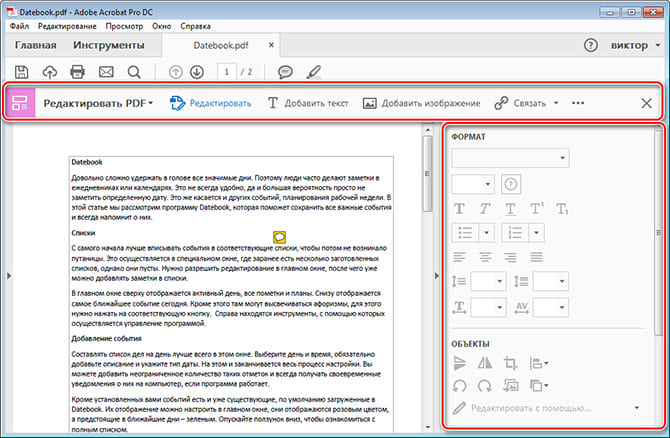Go to next page arrow
Image resolution: width=670 pixels, height=438 pixels.
pyautogui.click(x=197, y=72)
